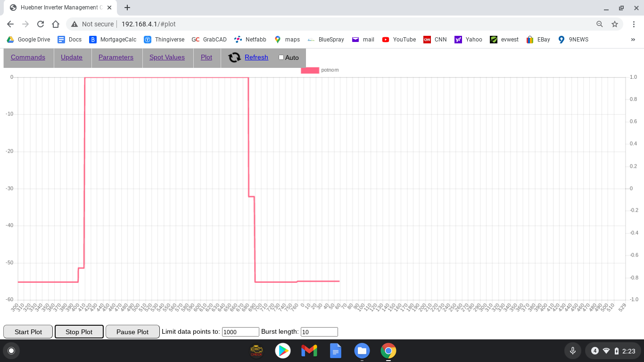Open CNN bookmark
The height and width of the screenshot is (362, 644).
435,40
